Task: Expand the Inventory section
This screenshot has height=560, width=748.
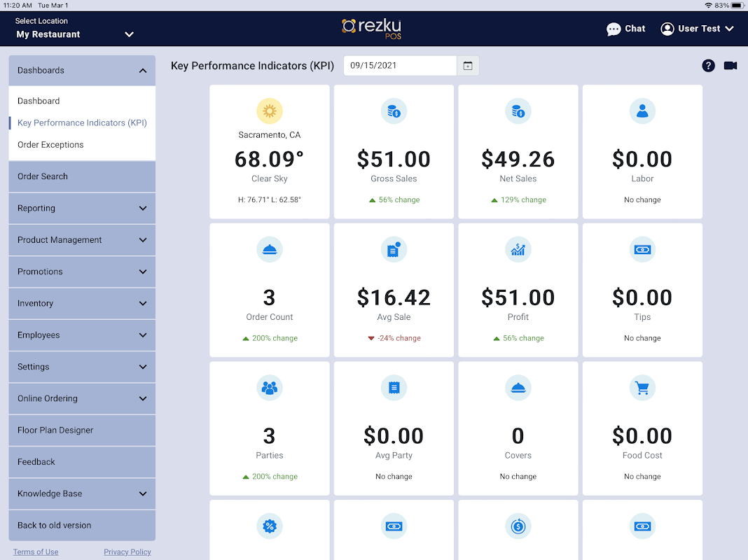Action: tap(82, 303)
